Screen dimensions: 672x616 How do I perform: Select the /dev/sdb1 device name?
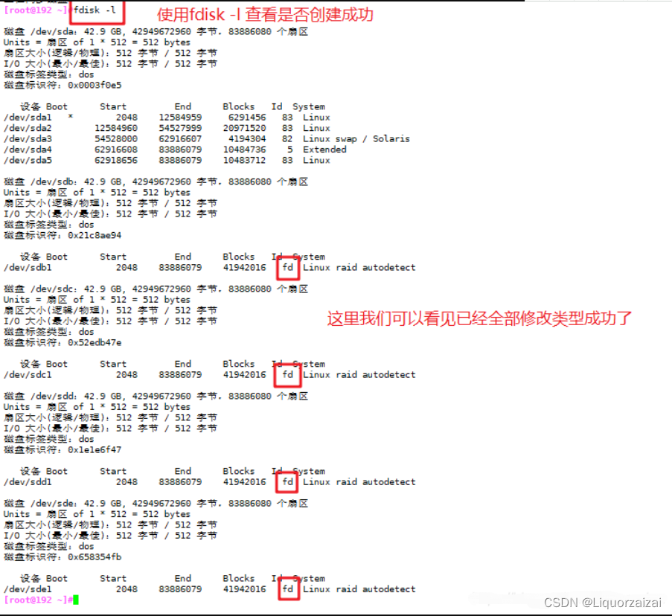click(28, 267)
